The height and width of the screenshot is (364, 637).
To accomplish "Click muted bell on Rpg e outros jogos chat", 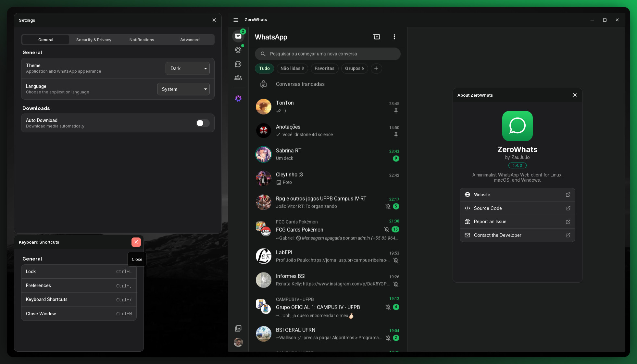I will tap(388, 206).
